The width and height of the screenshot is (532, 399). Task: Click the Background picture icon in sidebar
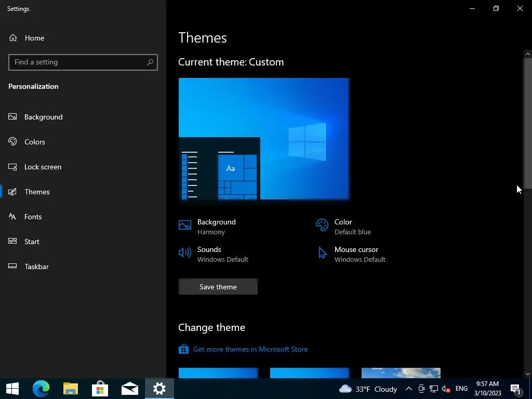tap(12, 117)
